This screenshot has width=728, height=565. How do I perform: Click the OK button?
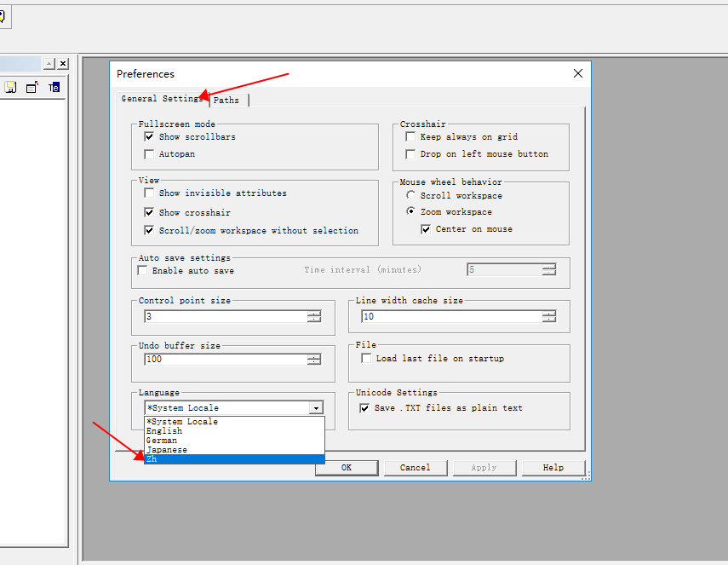pyautogui.click(x=347, y=468)
